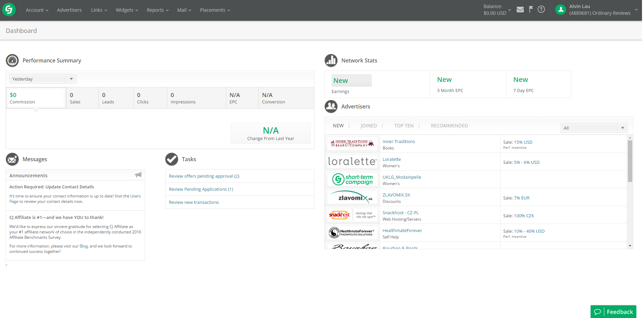This screenshot has width=644, height=318.
Task: Click the Sale: 7% EUR rate text
Action: tap(516, 198)
